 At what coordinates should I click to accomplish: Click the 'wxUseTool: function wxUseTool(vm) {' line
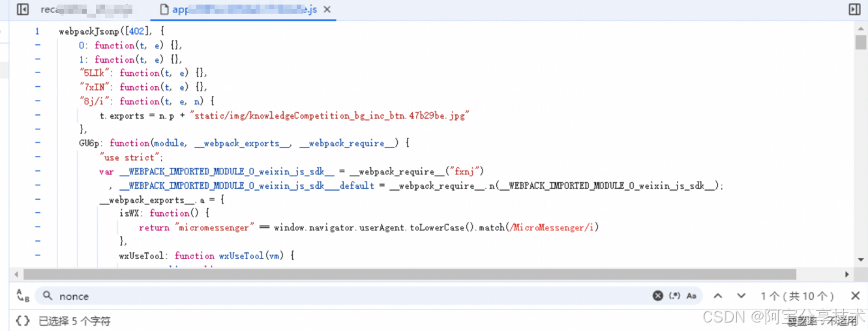pos(207,256)
